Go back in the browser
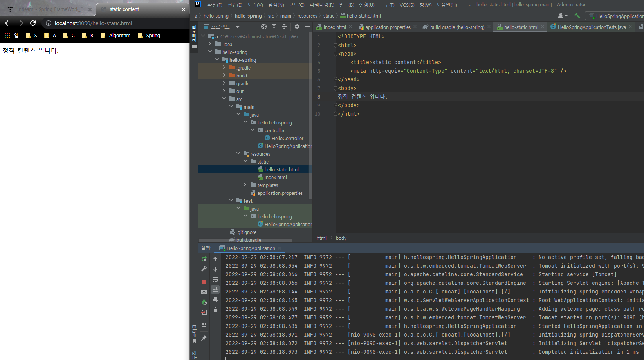The width and height of the screenshot is (644, 360). coord(8,23)
